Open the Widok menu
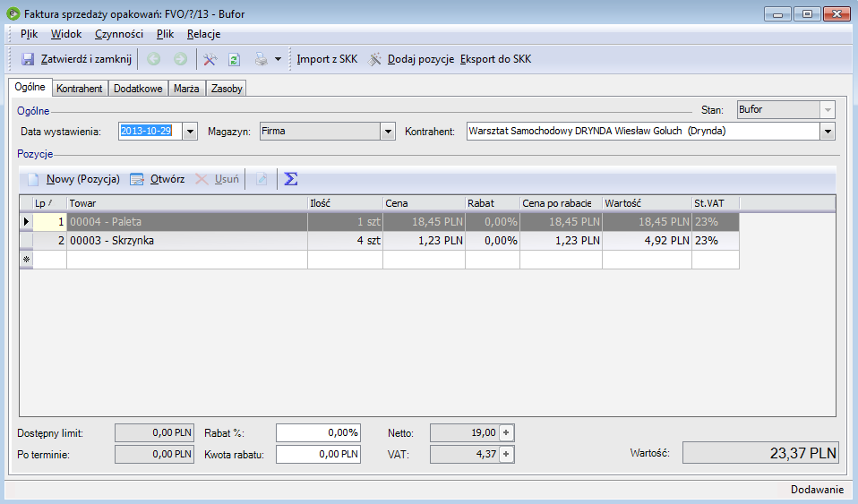The width and height of the screenshot is (858, 504). click(x=66, y=34)
